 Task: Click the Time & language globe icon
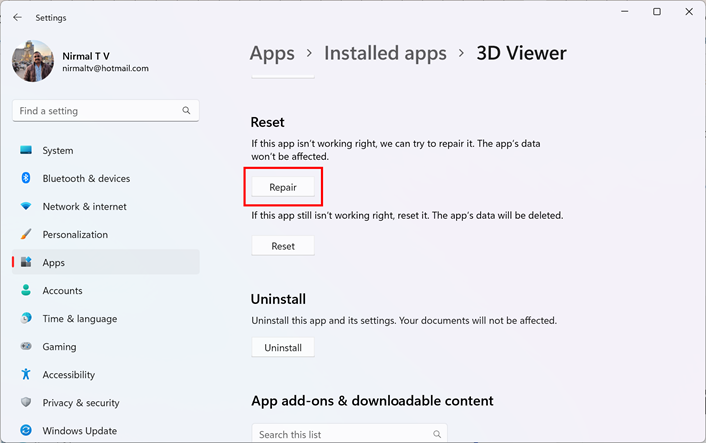(26, 318)
